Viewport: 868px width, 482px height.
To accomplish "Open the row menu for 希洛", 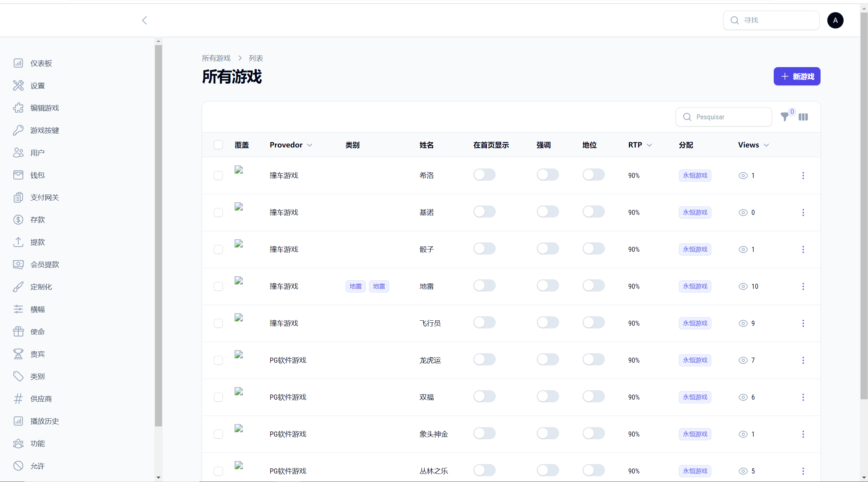I will (x=803, y=176).
